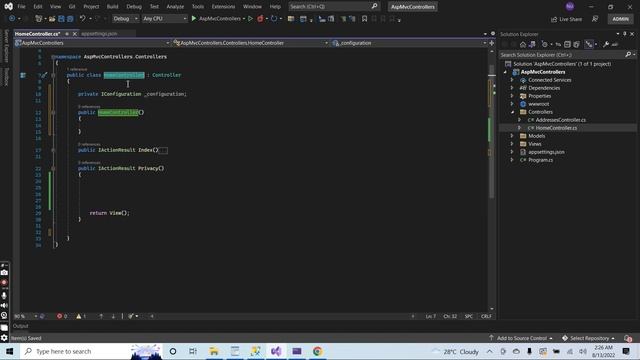Click the New Project toolbar icon
The height and width of the screenshot is (360, 640).
tap(38, 19)
